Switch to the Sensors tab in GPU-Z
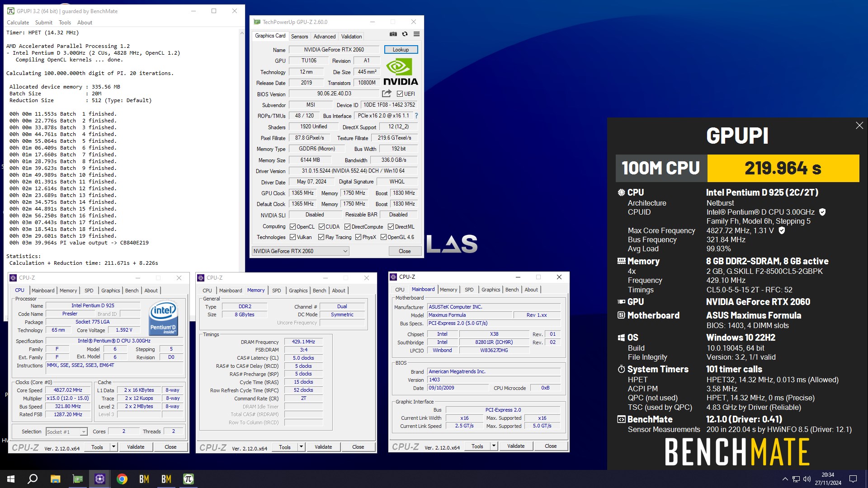The width and height of the screenshot is (868, 488). click(x=299, y=37)
